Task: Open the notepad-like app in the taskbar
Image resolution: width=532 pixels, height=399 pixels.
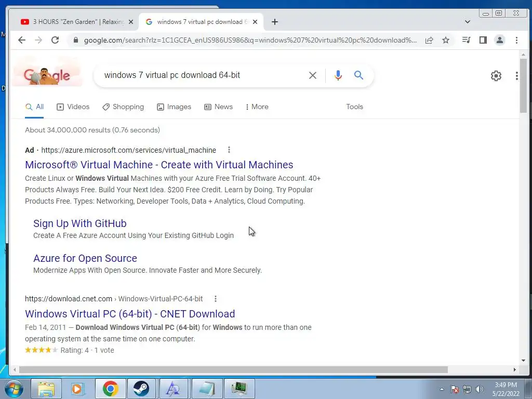Action: pyautogui.click(x=207, y=389)
